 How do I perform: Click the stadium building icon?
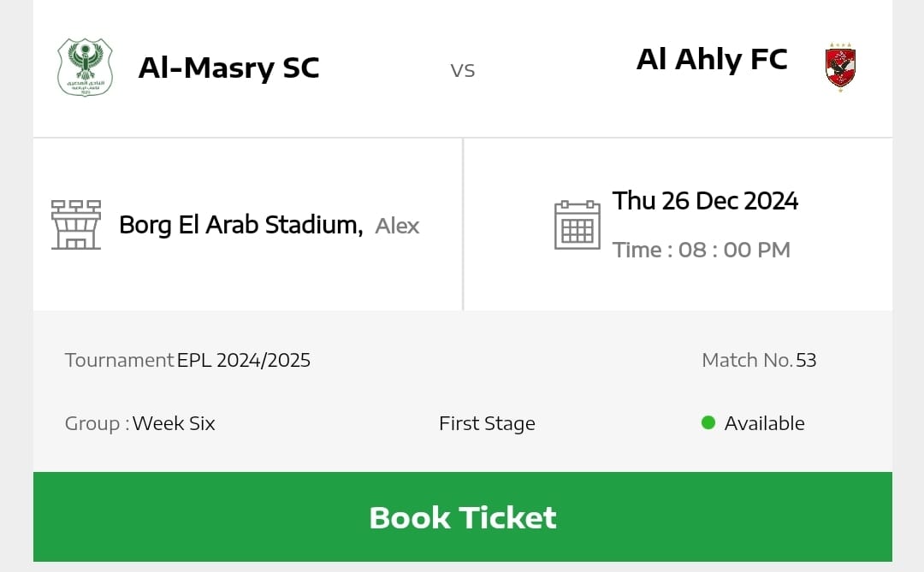coord(76,225)
